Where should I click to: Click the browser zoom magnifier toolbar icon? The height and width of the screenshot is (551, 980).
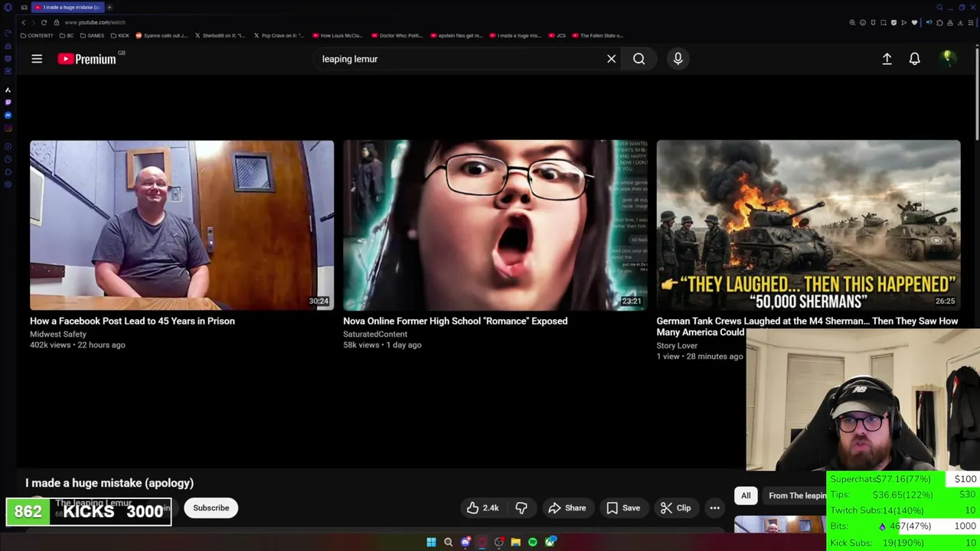click(852, 23)
